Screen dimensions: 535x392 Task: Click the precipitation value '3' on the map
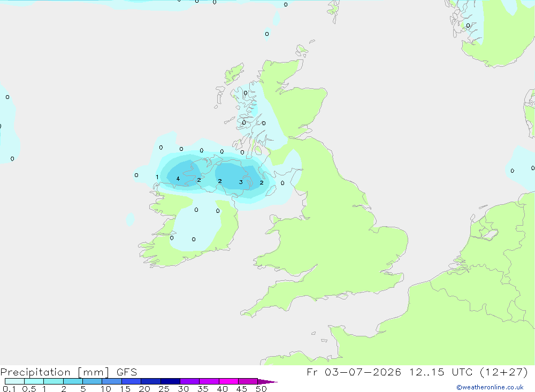(241, 182)
